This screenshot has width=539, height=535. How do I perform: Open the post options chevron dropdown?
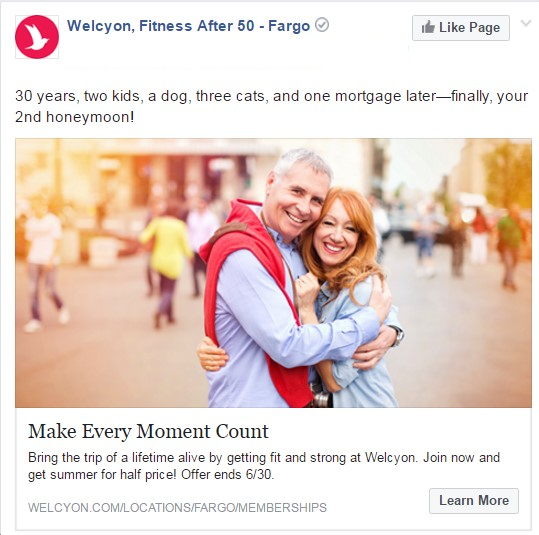coord(526,23)
